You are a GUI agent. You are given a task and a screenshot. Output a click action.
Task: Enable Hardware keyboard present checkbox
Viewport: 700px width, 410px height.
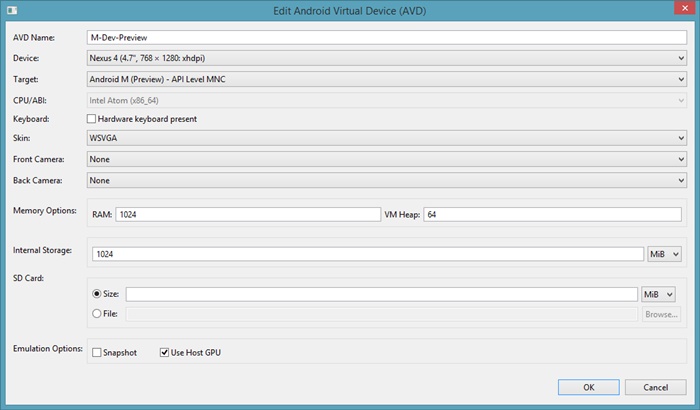point(92,119)
